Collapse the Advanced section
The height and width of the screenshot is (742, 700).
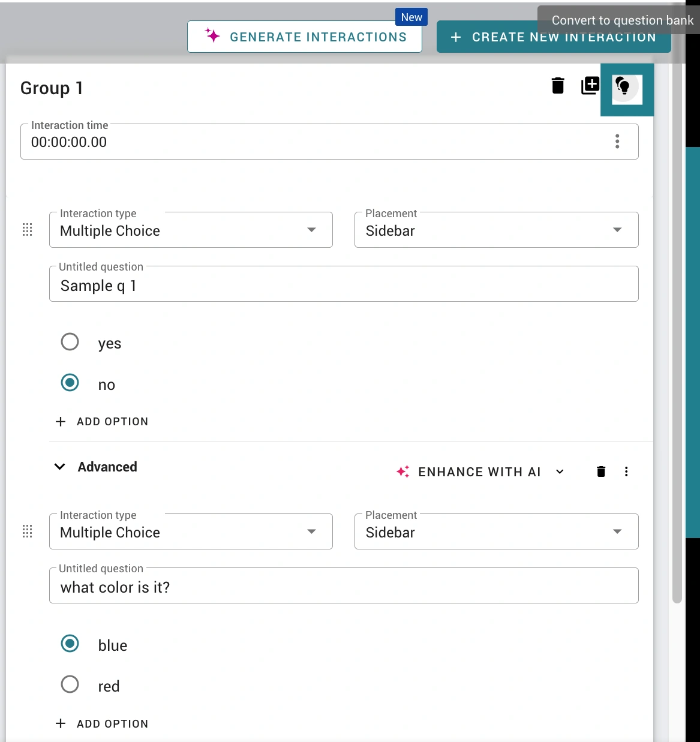60,467
